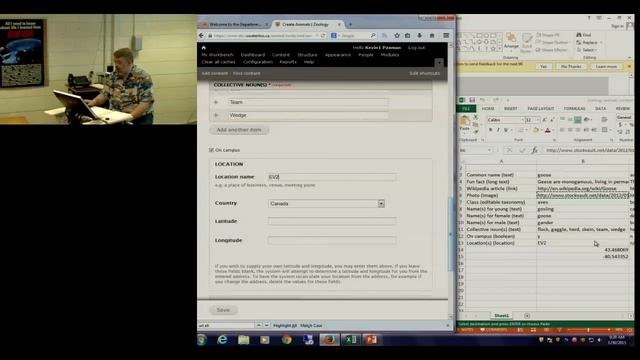Click No Thanks in the feedback bar
This screenshot has height=360, width=640.
(x=571, y=67)
